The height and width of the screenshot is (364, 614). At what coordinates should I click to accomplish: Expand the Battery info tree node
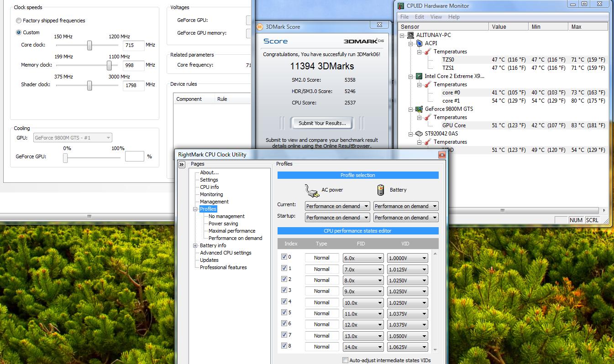(x=195, y=245)
